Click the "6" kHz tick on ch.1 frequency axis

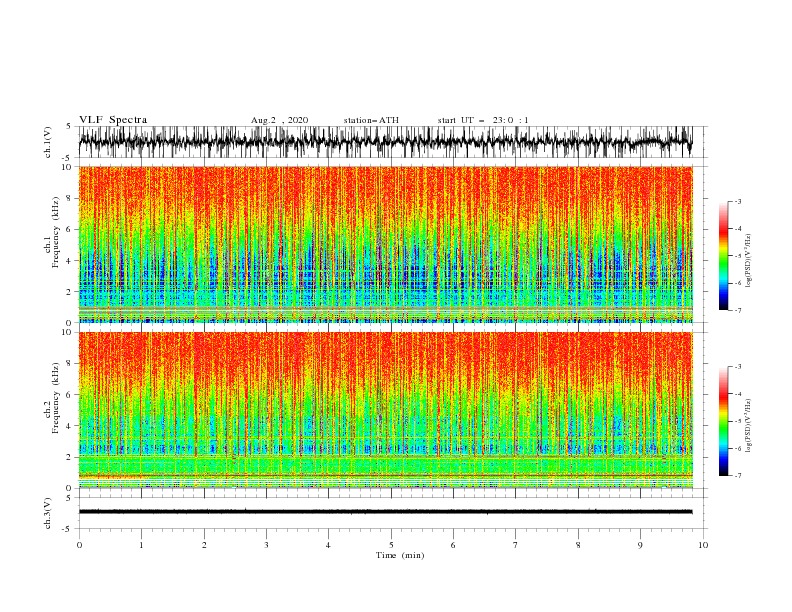(x=69, y=229)
